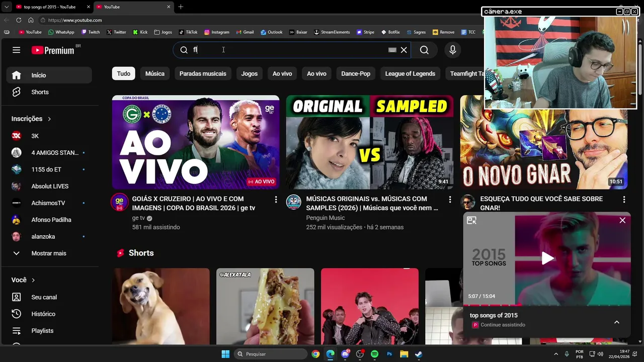This screenshot has height=362, width=644.
Task: Open Goiás x Cruzeiro live thumbnail
Action: [196, 142]
